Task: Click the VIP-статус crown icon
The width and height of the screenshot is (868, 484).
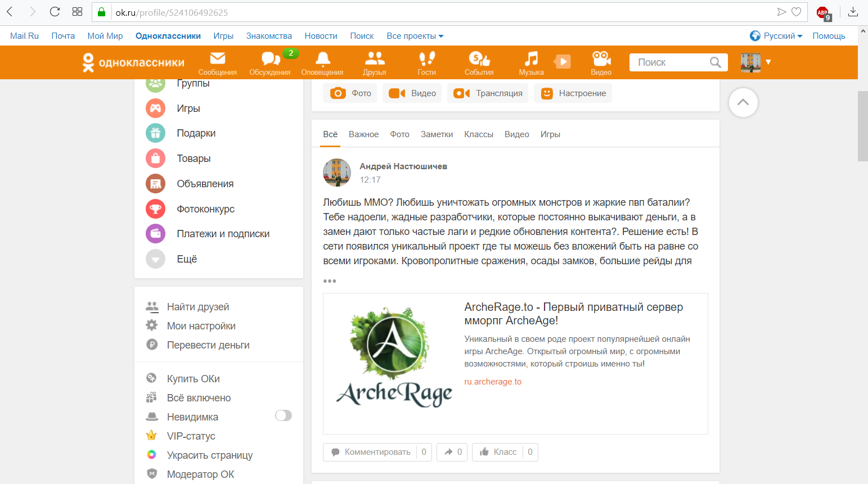Action: pyautogui.click(x=151, y=435)
